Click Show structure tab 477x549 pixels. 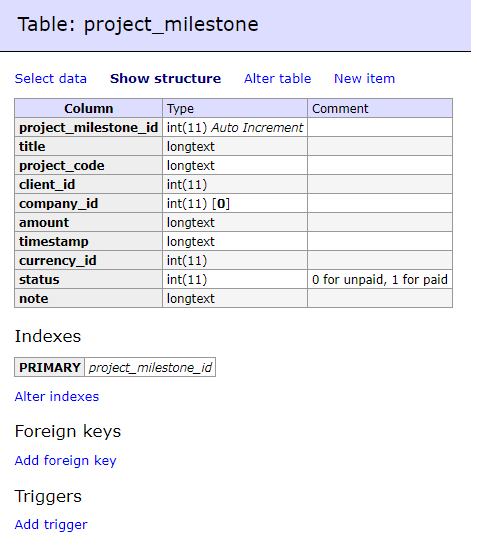click(x=165, y=79)
